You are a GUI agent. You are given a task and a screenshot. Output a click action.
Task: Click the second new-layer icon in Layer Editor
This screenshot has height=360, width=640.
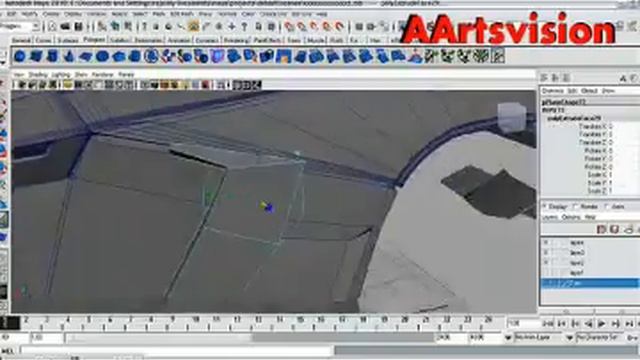(614, 229)
